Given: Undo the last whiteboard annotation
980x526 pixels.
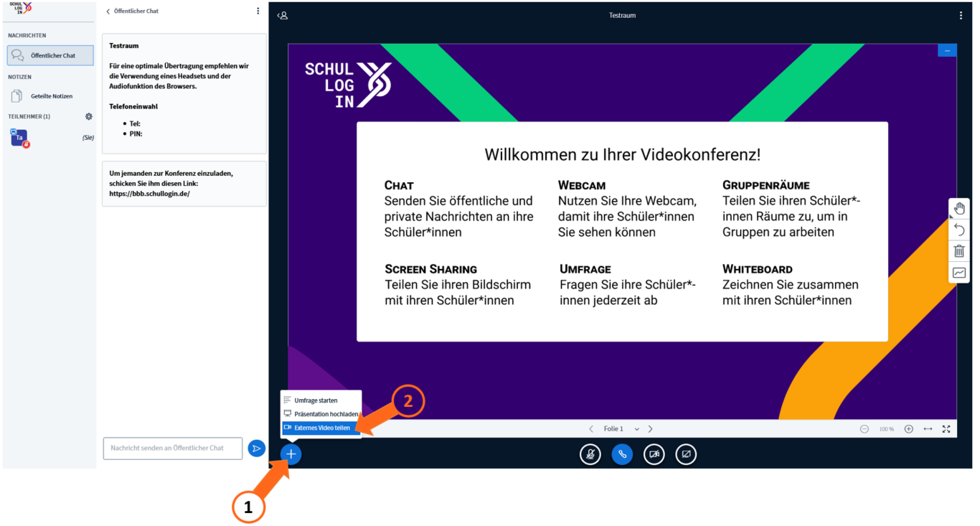Looking at the screenshot, I should click(x=959, y=230).
